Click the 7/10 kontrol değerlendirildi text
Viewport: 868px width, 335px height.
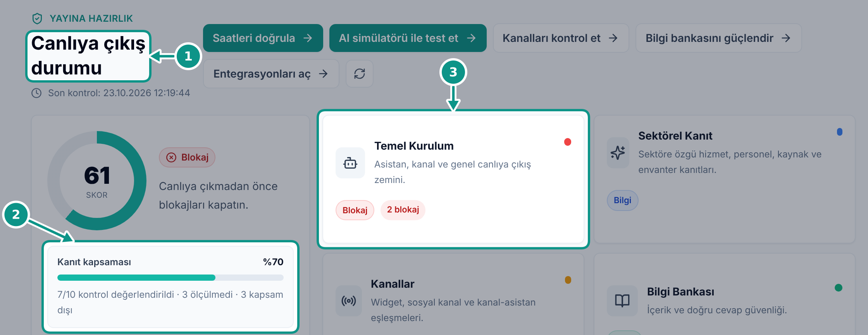[x=116, y=295]
